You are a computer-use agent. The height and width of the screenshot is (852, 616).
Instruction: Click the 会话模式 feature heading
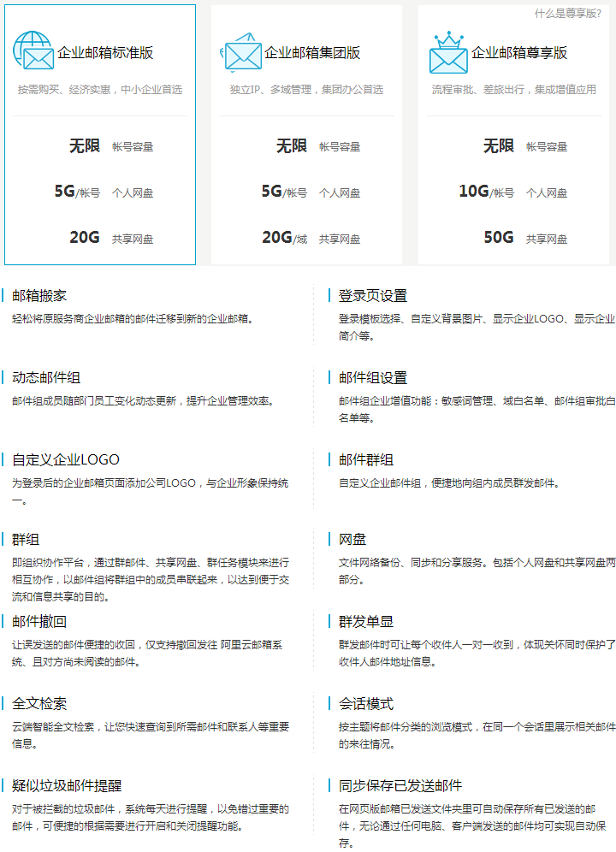(x=365, y=703)
